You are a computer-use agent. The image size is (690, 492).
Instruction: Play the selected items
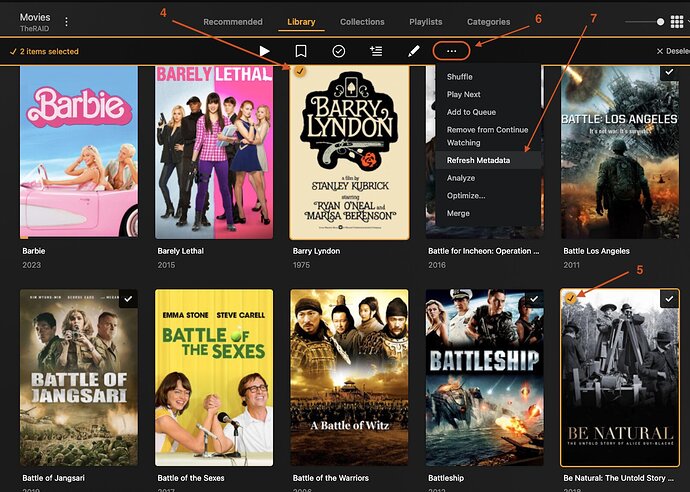pyautogui.click(x=264, y=51)
